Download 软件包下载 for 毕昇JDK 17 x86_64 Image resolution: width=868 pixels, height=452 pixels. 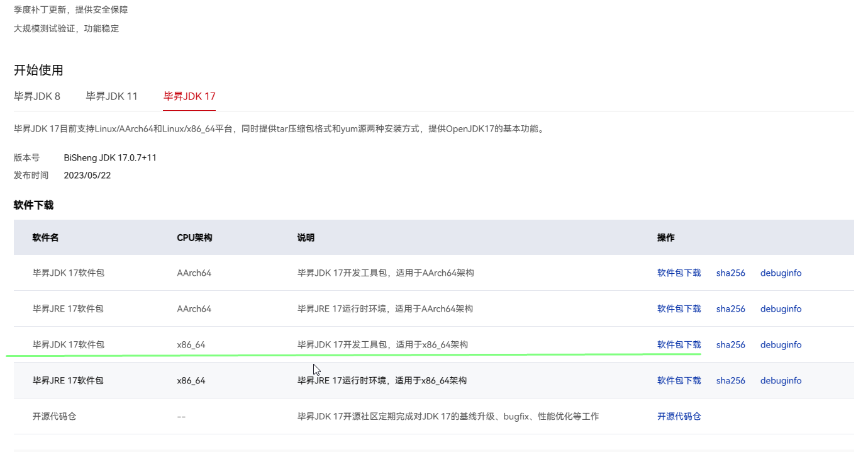point(679,345)
